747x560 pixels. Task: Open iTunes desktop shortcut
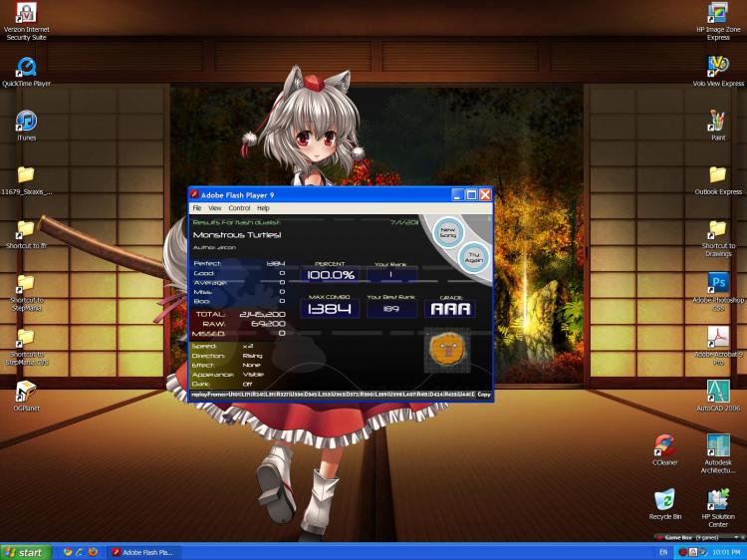(26, 125)
